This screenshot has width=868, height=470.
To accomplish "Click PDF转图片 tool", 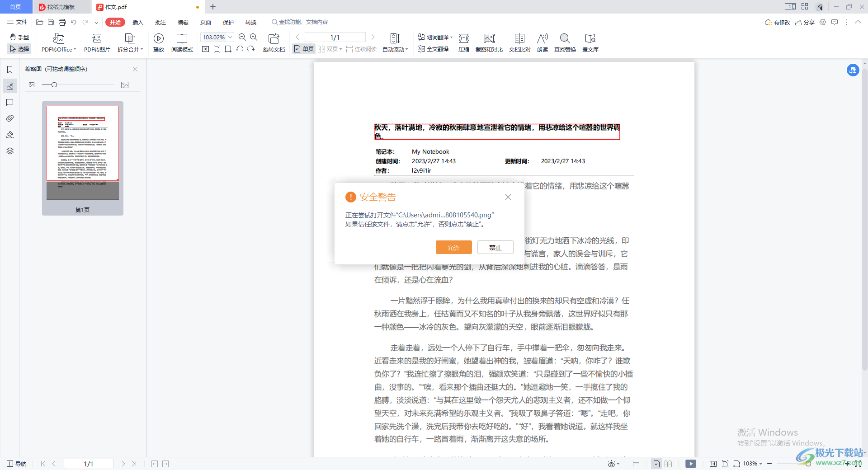I will (97, 43).
